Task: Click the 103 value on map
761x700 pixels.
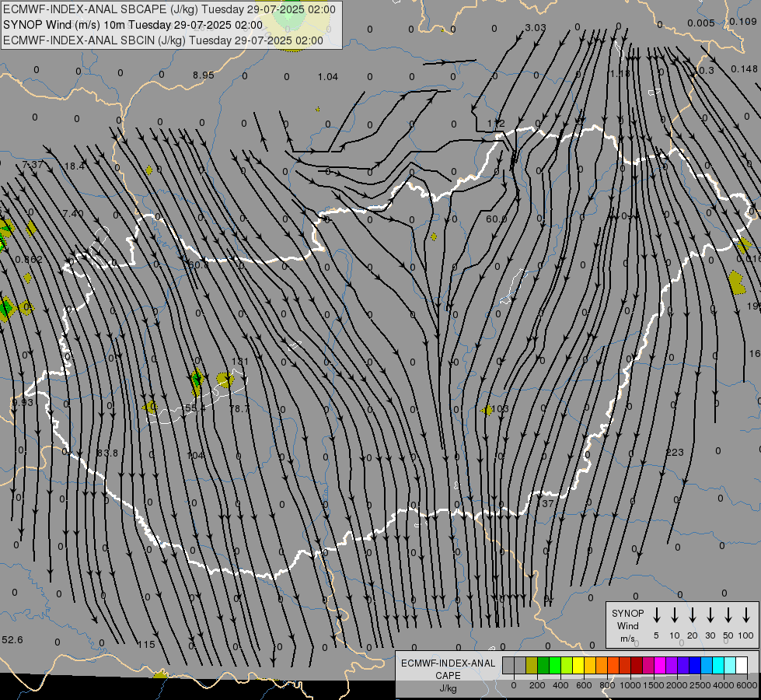Action: click(500, 408)
